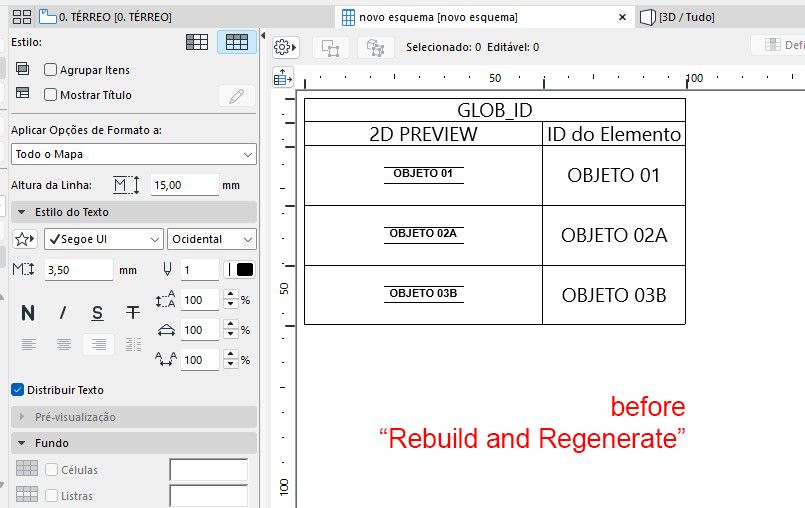Click the show title icon
Image resolution: width=805 pixels, height=508 pixels.
pyautogui.click(x=23, y=93)
